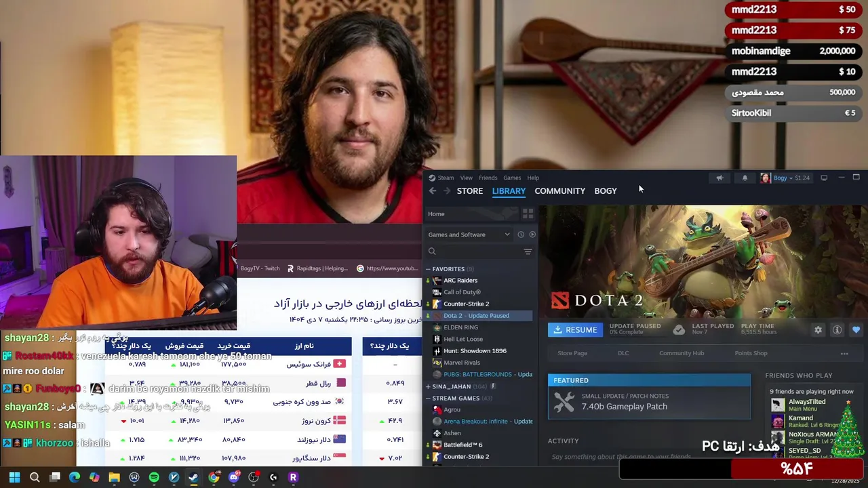Toggle Dota 2 favorite heart icon
This screenshot has height=488, width=868.
tap(856, 330)
